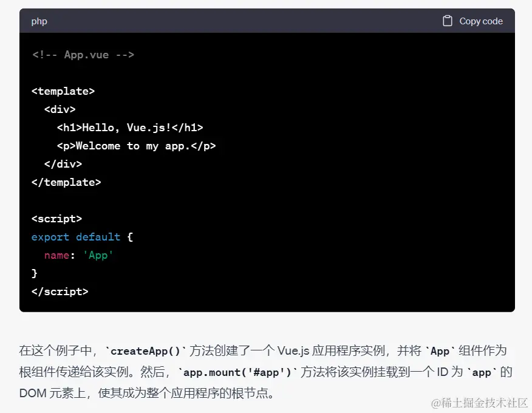Click the inline code "createApp()"
The height and width of the screenshot is (413, 532).
[146, 351]
